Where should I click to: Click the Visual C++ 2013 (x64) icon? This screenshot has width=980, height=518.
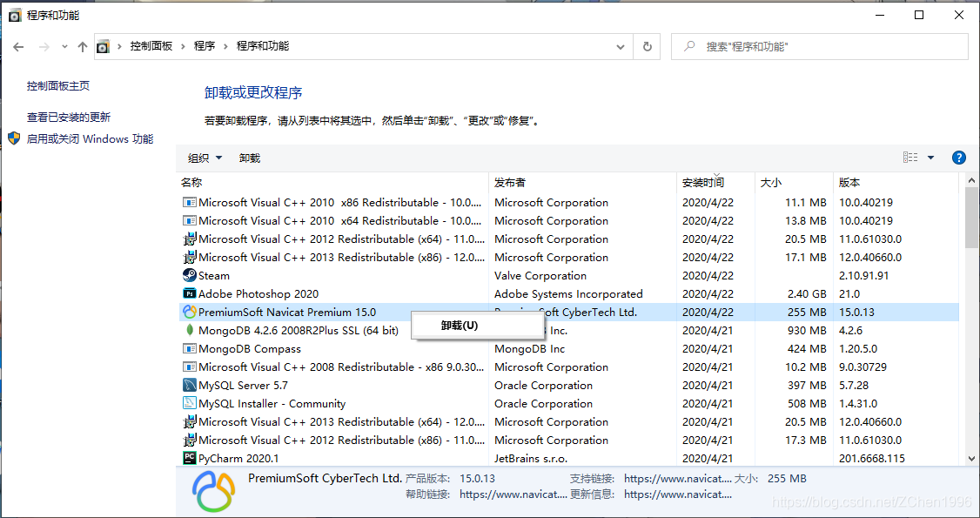(190, 421)
